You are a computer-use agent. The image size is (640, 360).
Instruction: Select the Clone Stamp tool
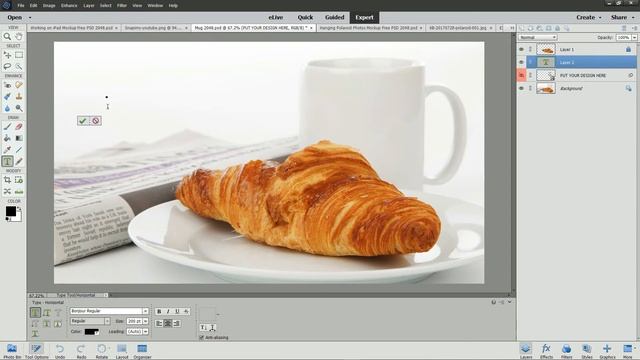pyautogui.click(x=19, y=96)
